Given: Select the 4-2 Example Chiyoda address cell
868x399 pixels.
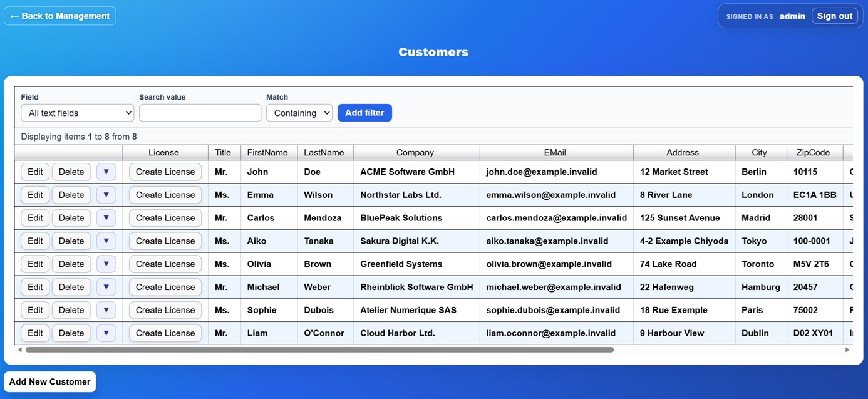Looking at the screenshot, I should click(x=684, y=241).
